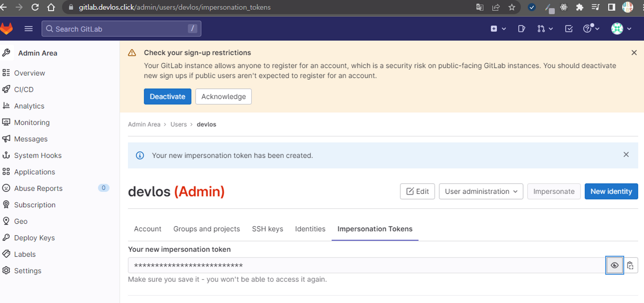This screenshot has width=644, height=303.
Task: Click the New identity button
Action: pyautogui.click(x=611, y=191)
